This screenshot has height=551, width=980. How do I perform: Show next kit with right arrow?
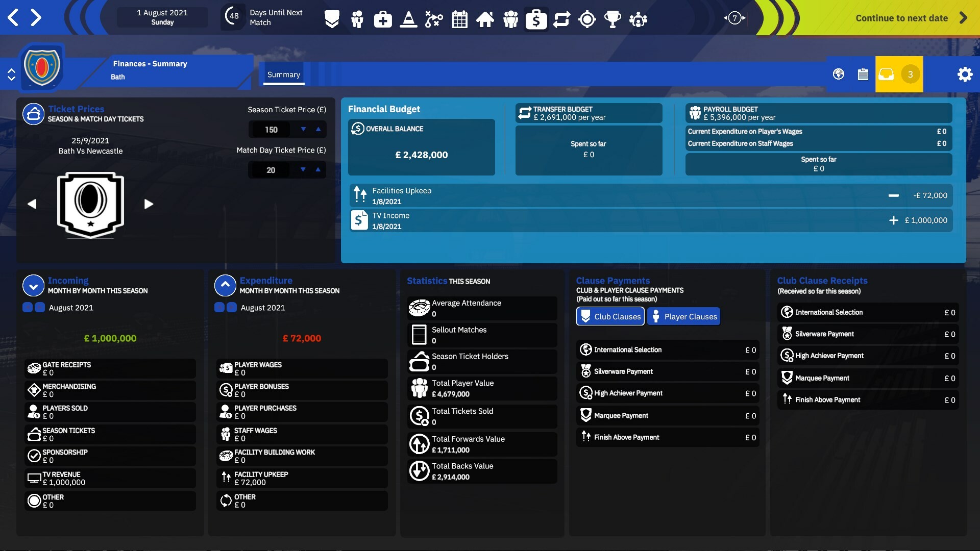click(149, 204)
